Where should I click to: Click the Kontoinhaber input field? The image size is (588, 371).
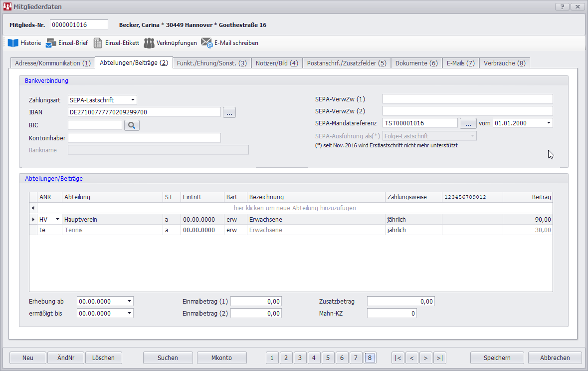144,138
